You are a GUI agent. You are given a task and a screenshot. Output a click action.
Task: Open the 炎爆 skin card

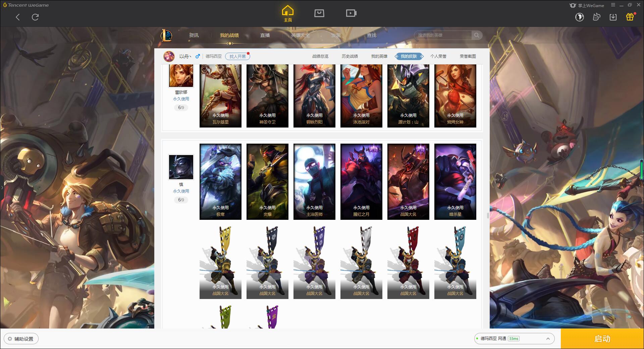coord(267,182)
